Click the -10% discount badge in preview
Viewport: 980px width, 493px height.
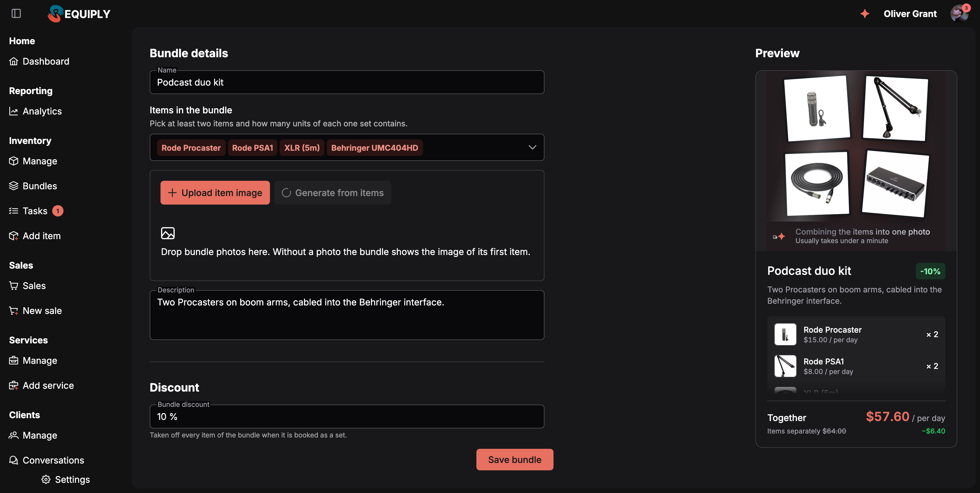[930, 271]
